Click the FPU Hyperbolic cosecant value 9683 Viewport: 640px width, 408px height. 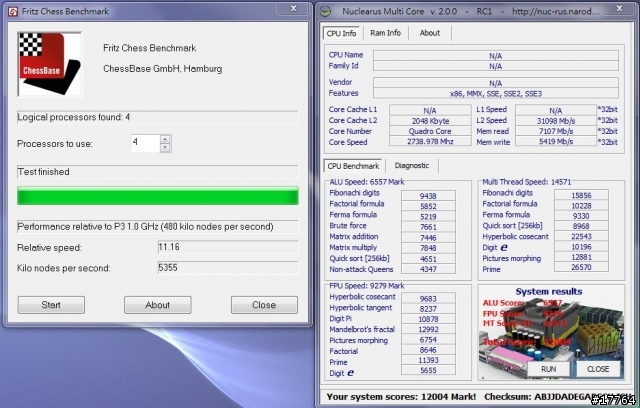428,299
